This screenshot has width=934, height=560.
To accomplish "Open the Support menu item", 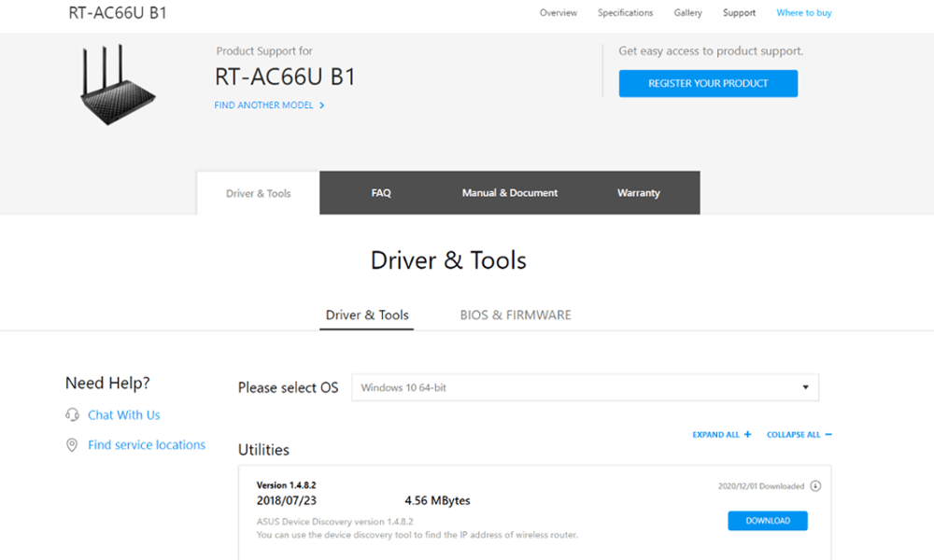I will click(739, 12).
